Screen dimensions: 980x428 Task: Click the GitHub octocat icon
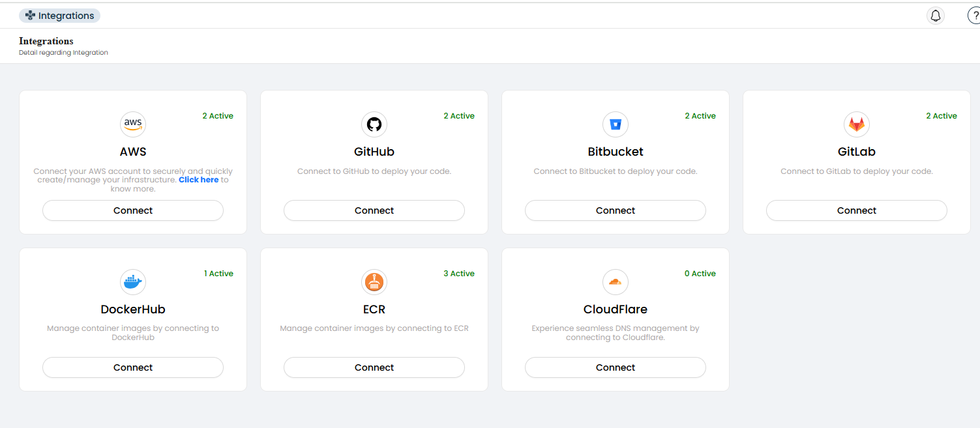point(374,124)
